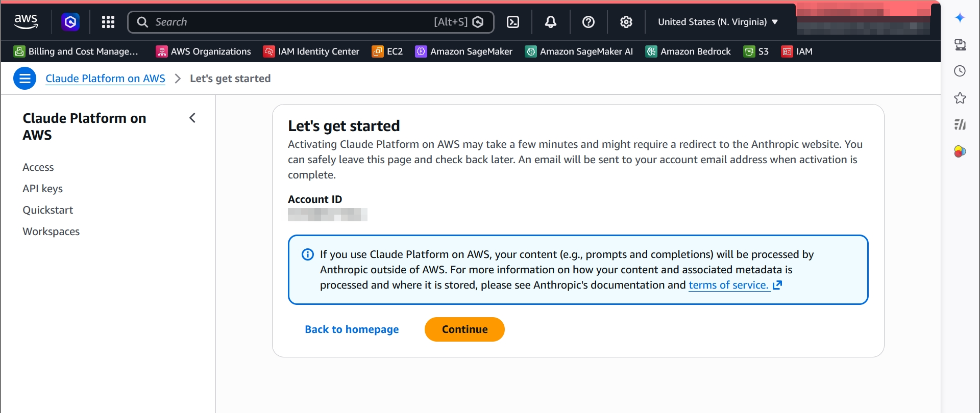Open the EC2 shortcut
980x413 pixels.
click(x=387, y=51)
